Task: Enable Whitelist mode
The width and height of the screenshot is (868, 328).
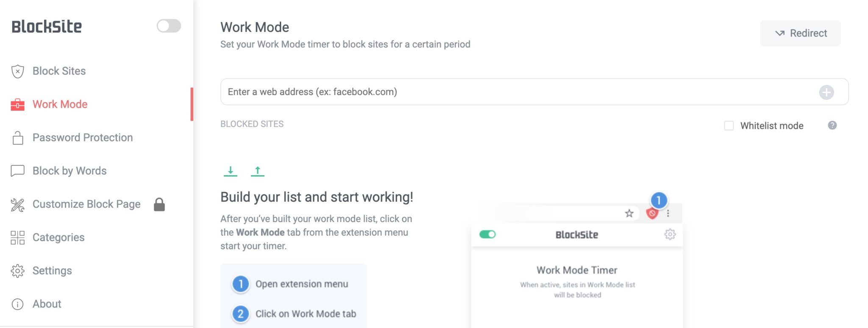Action: pos(729,126)
